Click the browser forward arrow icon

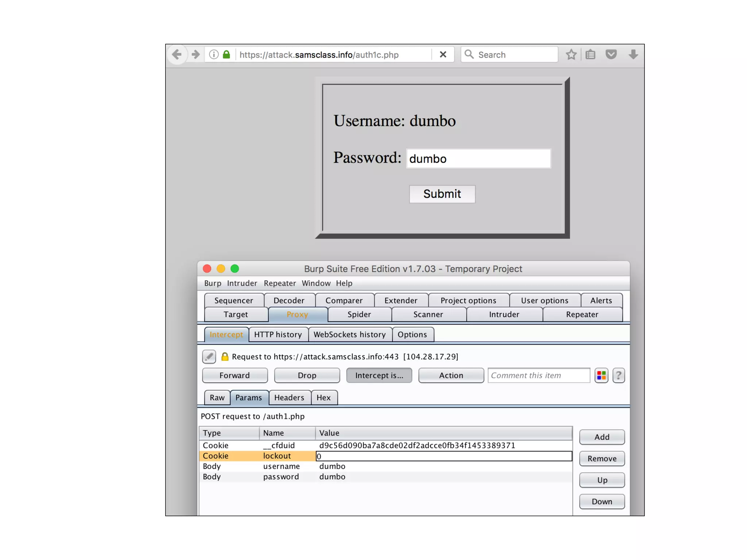point(196,55)
